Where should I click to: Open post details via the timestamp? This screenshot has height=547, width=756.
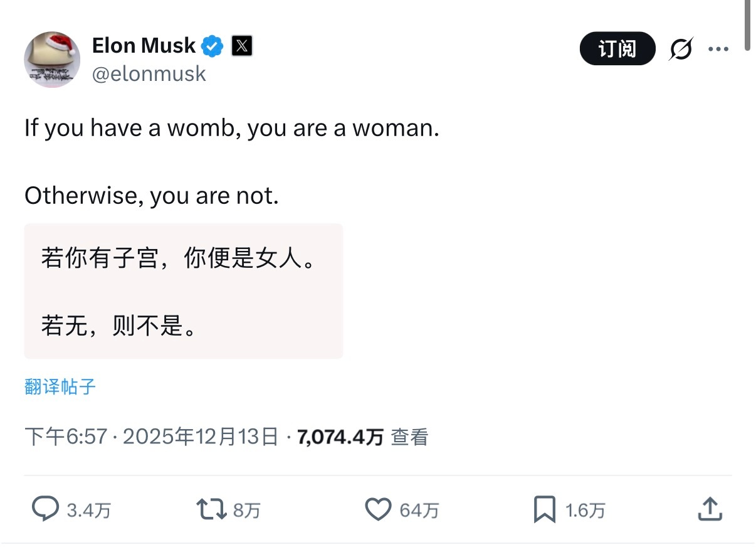(x=150, y=436)
